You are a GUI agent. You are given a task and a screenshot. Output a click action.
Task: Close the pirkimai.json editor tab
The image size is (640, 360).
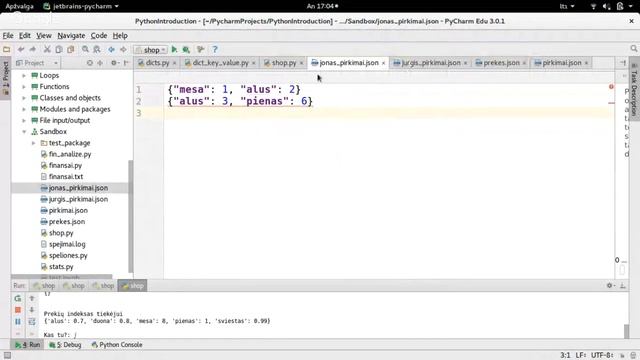click(587, 63)
